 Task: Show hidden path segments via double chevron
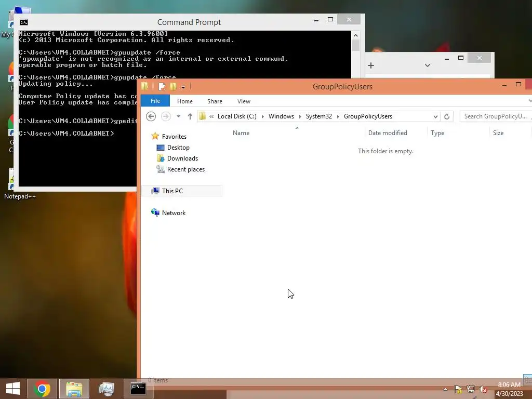[x=211, y=116]
